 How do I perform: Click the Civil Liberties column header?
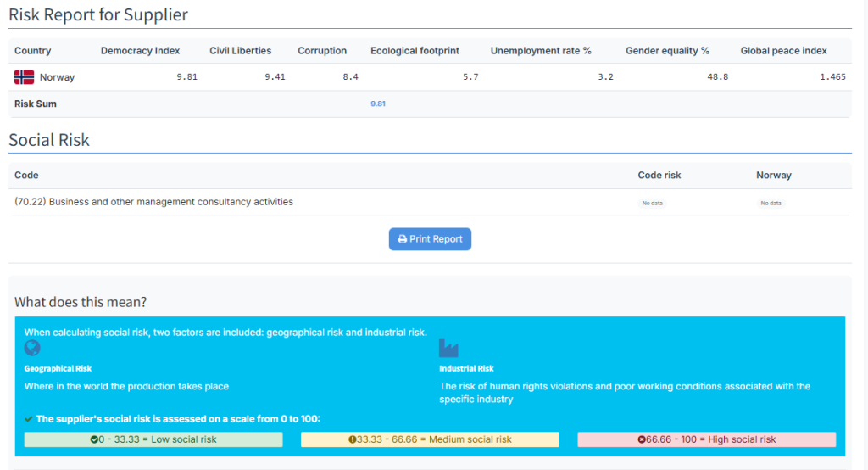tap(240, 51)
